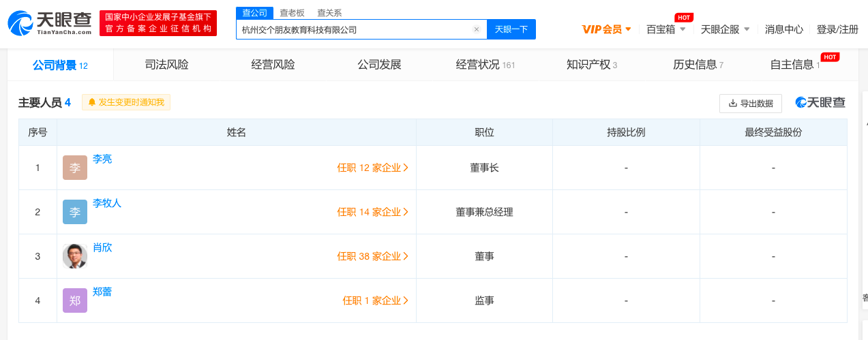Screen dimensions: 868x340
Task: Clear the search box with X icon
Action: [x=477, y=29]
